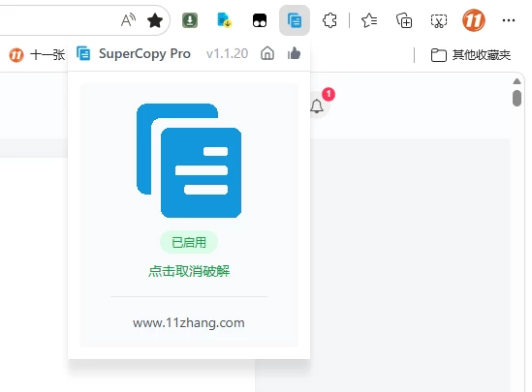Open the blue document download extension
Viewport: 532px width, 392px height.
coord(224,20)
